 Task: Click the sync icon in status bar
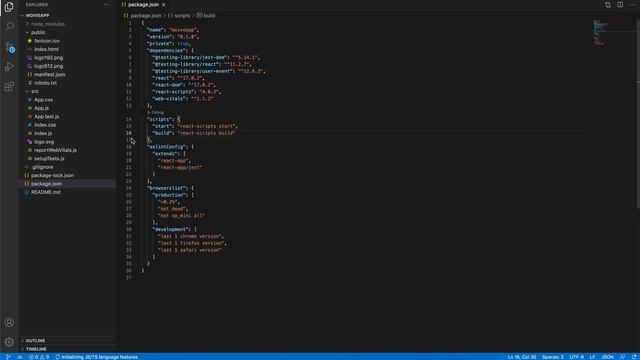(20, 357)
